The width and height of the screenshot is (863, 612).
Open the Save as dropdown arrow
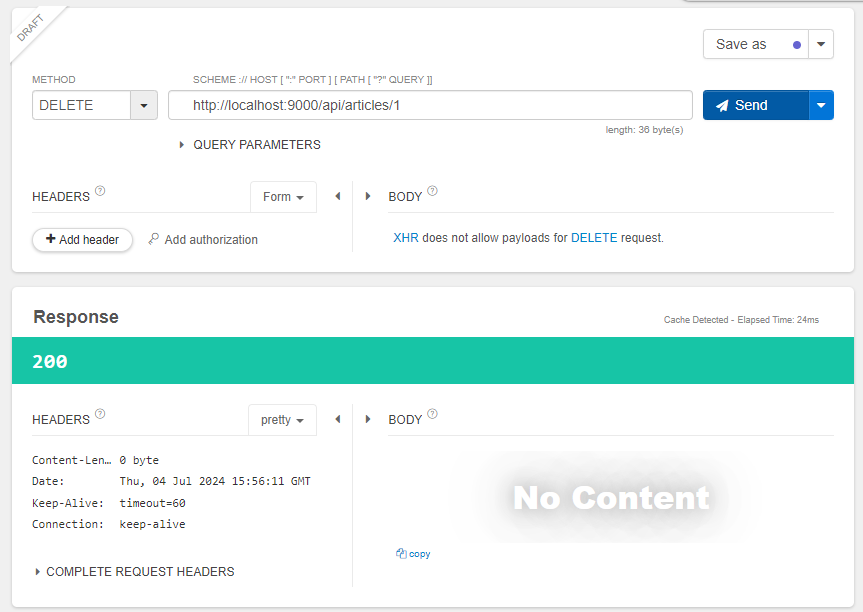(821, 44)
